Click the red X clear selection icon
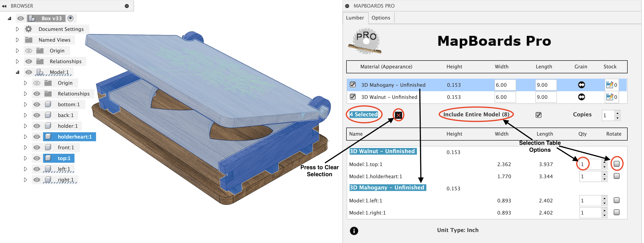Image resolution: width=644 pixels, height=243 pixels. 398,115
